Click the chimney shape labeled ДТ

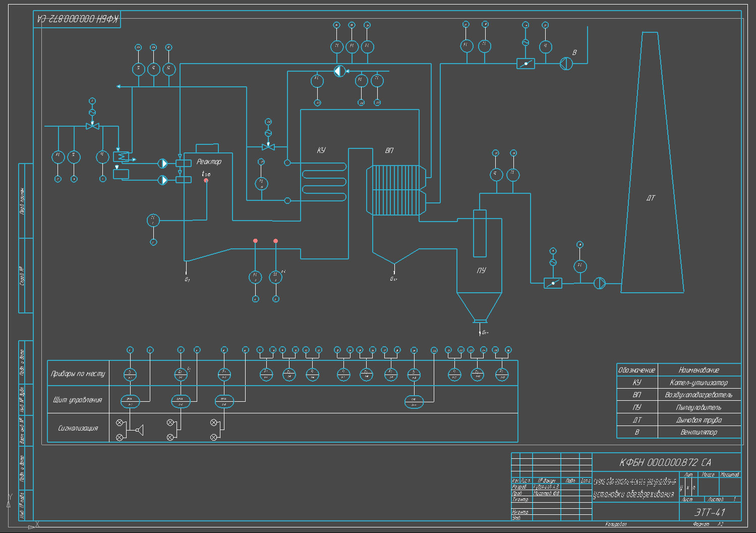[x=652, y=163]
